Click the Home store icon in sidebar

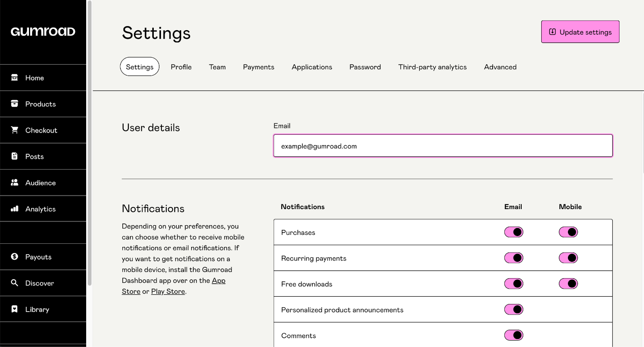14,78
